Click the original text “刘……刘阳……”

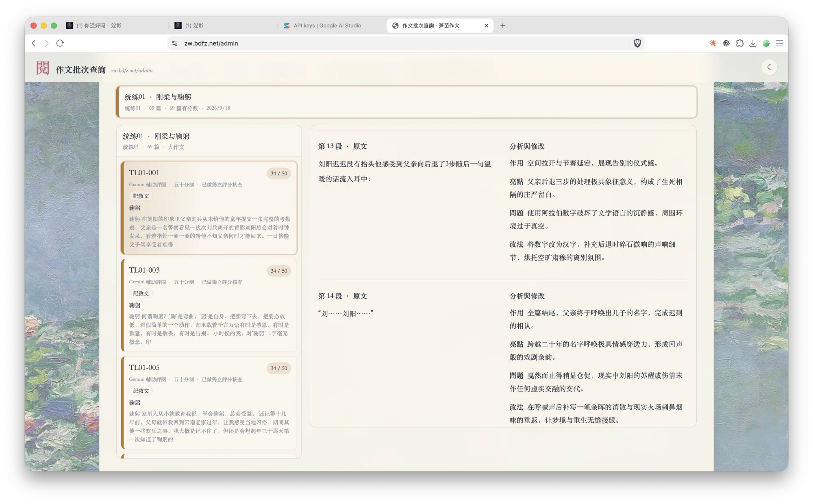pos(346,313)
